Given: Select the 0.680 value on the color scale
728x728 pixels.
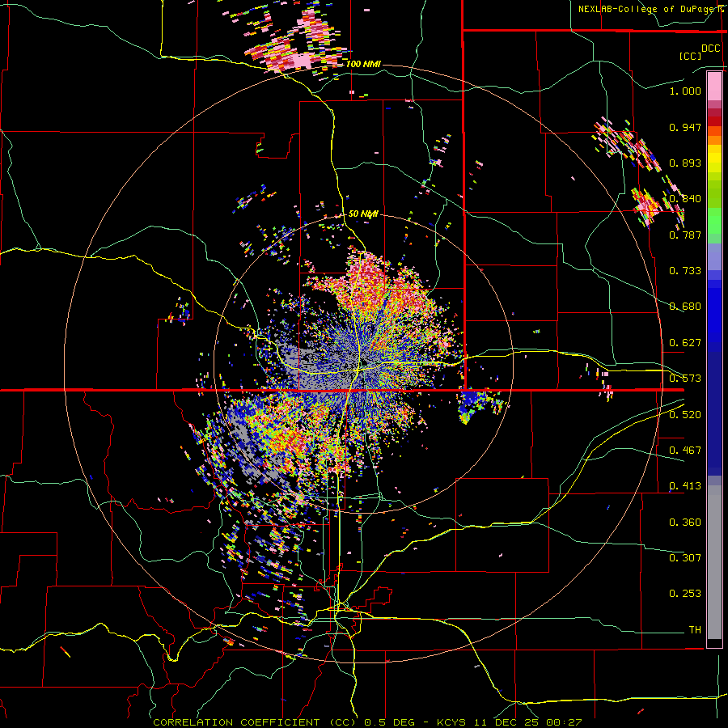Looking at the screenshot, I should (685, 306).
